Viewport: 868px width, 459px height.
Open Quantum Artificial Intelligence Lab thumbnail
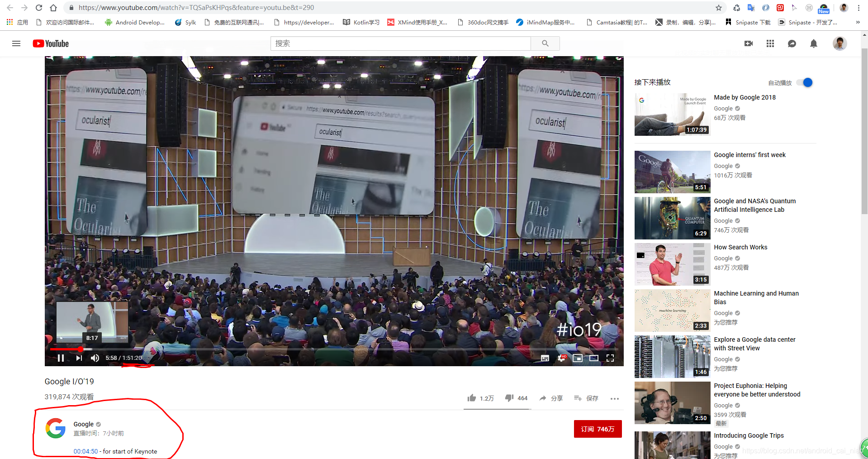click(672, 218)
